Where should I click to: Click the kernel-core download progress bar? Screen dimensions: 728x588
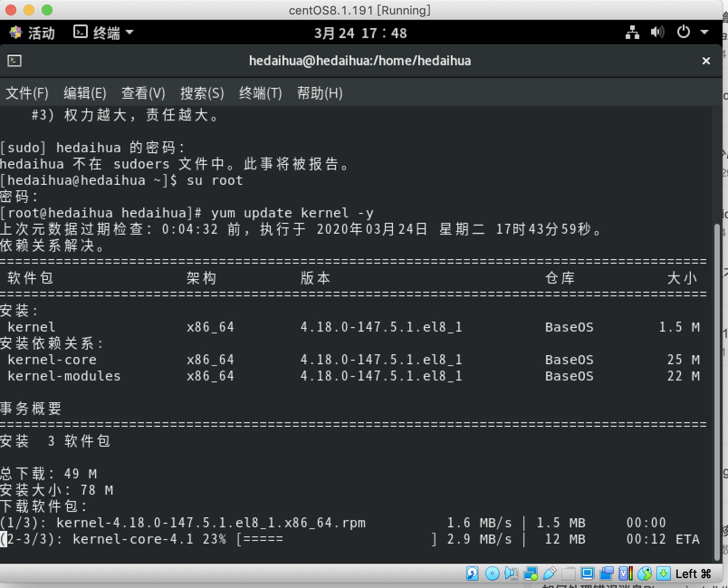click(336, 539)
